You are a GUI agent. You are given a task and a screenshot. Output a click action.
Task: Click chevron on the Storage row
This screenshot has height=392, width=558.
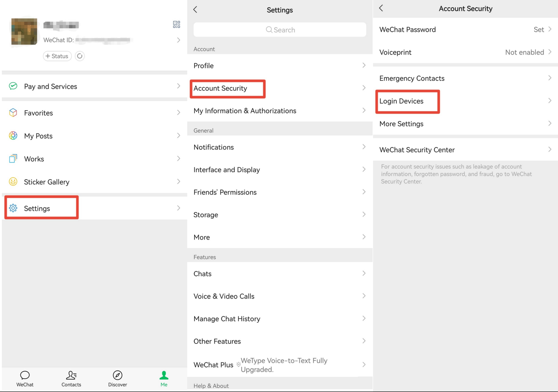[364, 214]
